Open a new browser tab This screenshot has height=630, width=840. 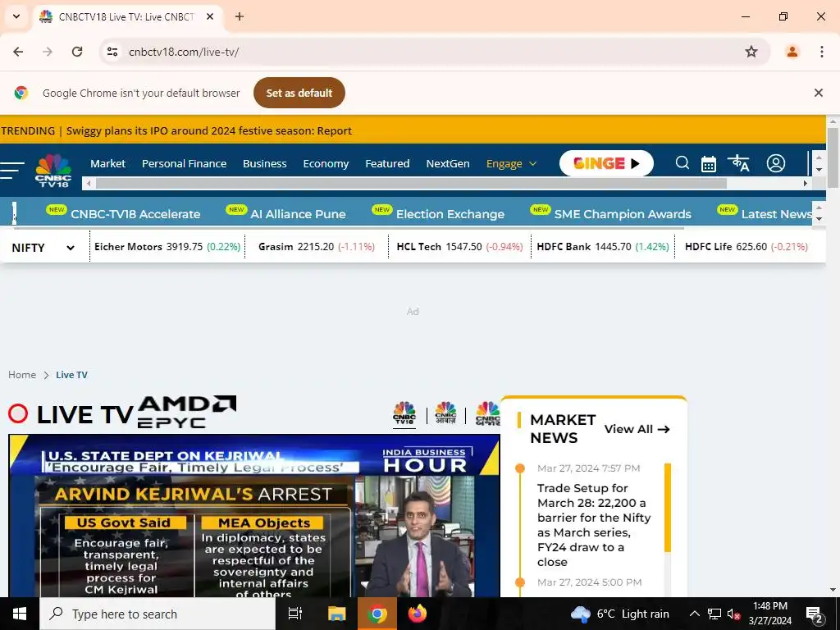[240, 16]
